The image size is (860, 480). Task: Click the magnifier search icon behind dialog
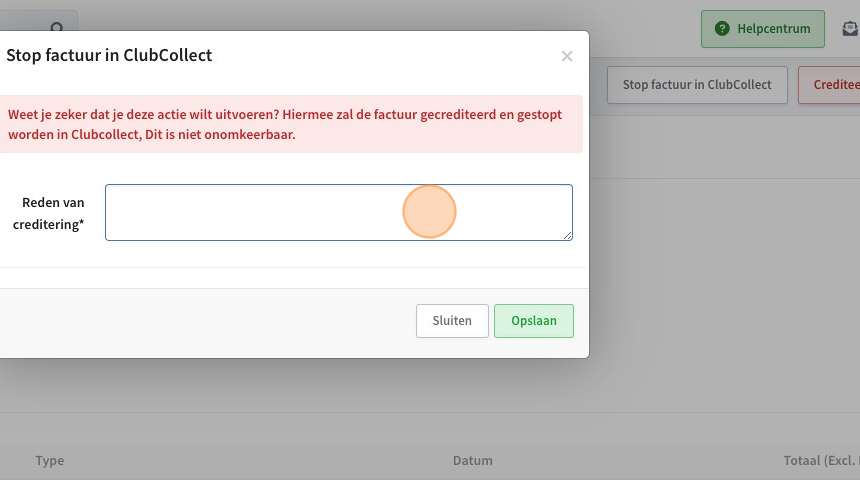pos(57,27)
